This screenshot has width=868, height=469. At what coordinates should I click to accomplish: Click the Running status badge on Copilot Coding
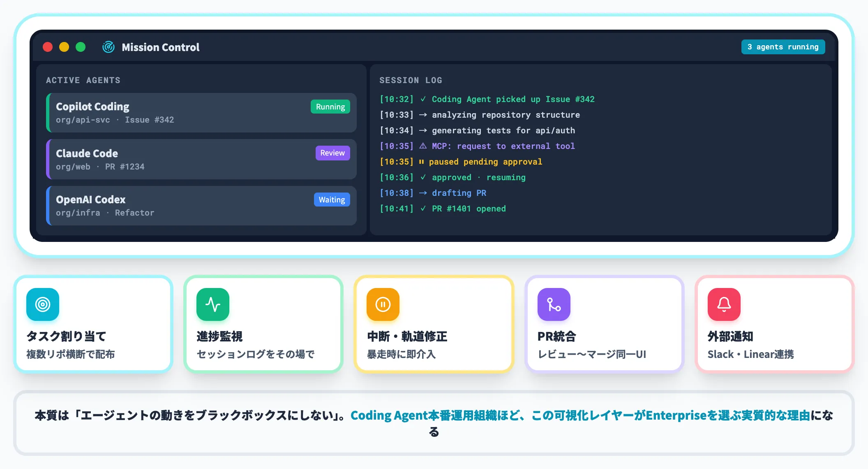click(330, 107)
